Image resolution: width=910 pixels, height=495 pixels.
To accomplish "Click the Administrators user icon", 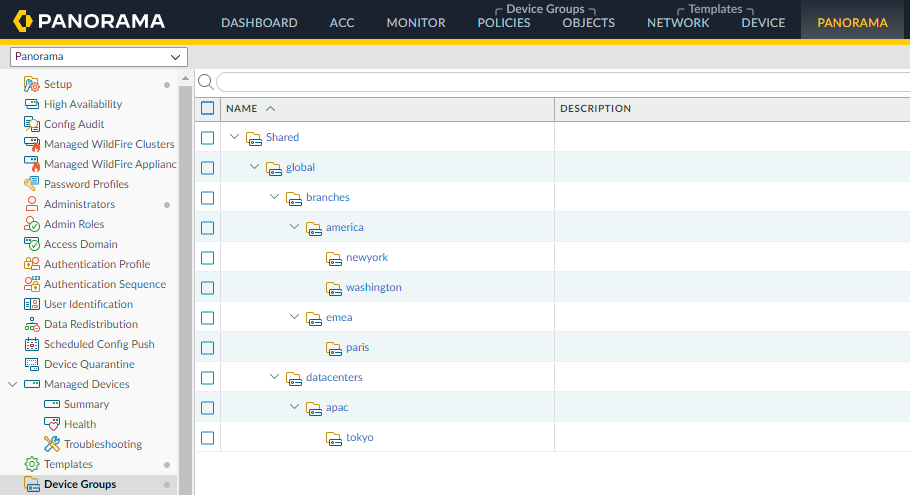I will (x=31, y=204).
